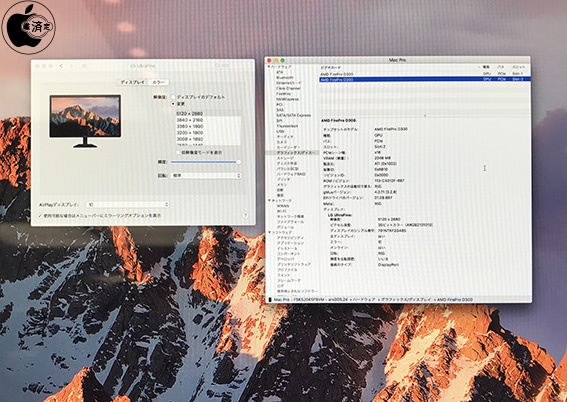567x402 pixels.
Task: Open アプリケーション under ソフトウェア
Action: tap(290, 243)
